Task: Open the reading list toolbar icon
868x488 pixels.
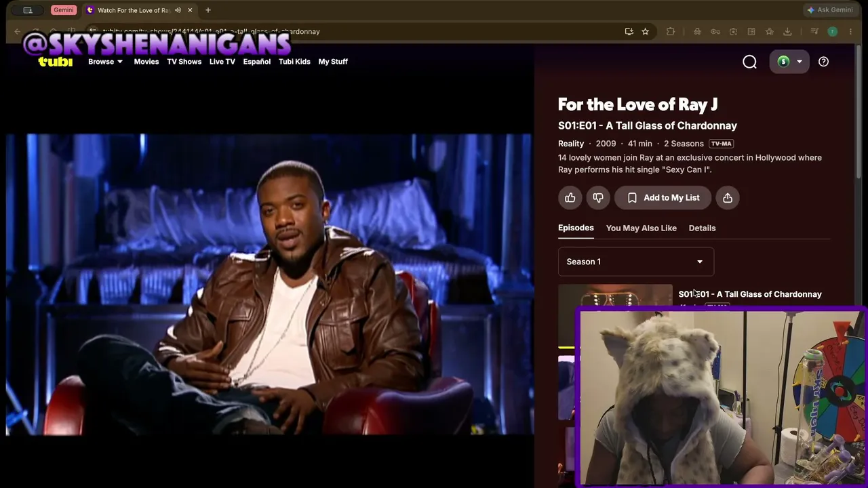Action: 751,31
